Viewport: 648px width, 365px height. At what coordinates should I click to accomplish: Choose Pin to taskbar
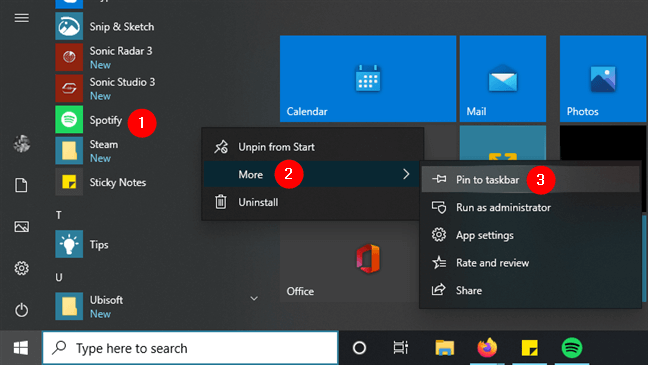(x=530, y=179)
